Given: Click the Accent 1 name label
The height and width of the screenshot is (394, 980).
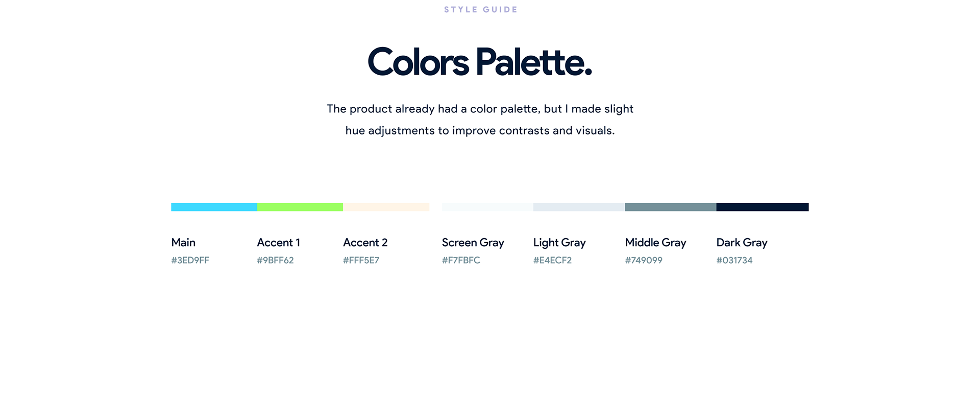Looking at the screenshot, I should coord(279,243).
